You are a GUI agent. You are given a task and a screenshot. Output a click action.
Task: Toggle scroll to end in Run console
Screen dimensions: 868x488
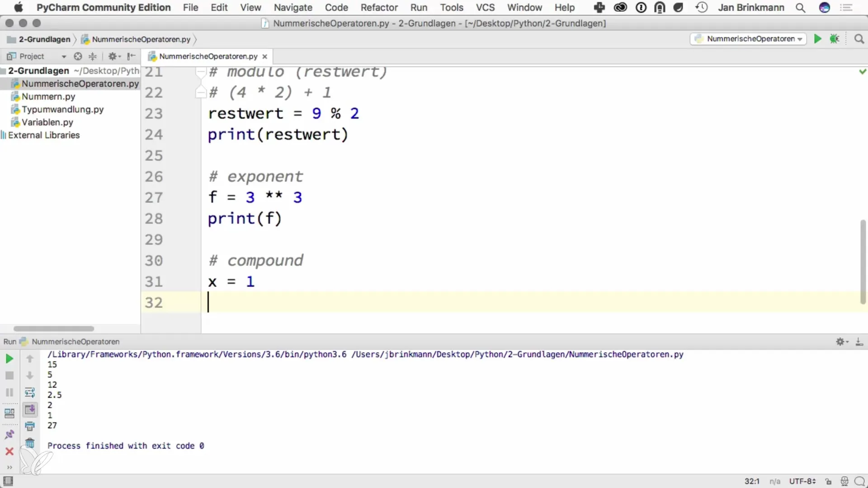tap(30, 409)
